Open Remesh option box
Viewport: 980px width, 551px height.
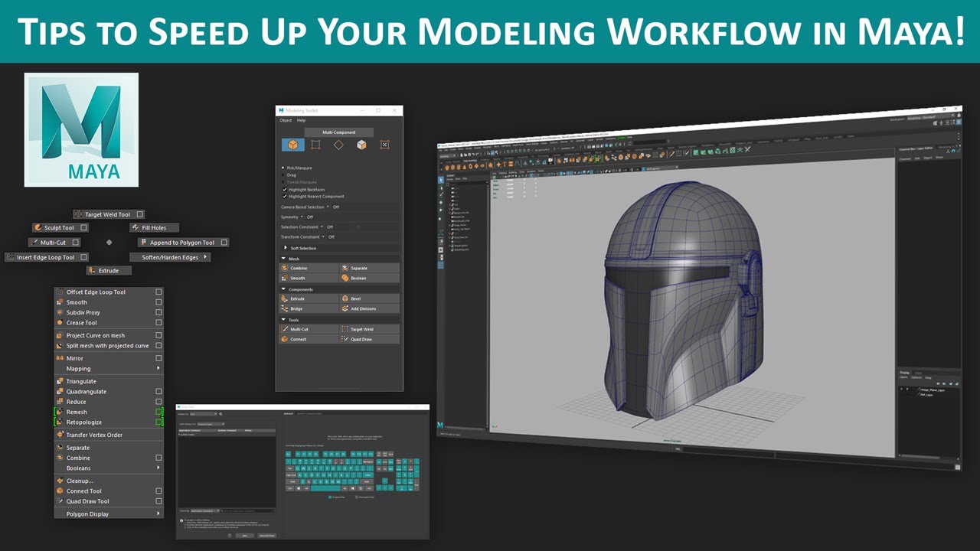(x=158, y=412)
